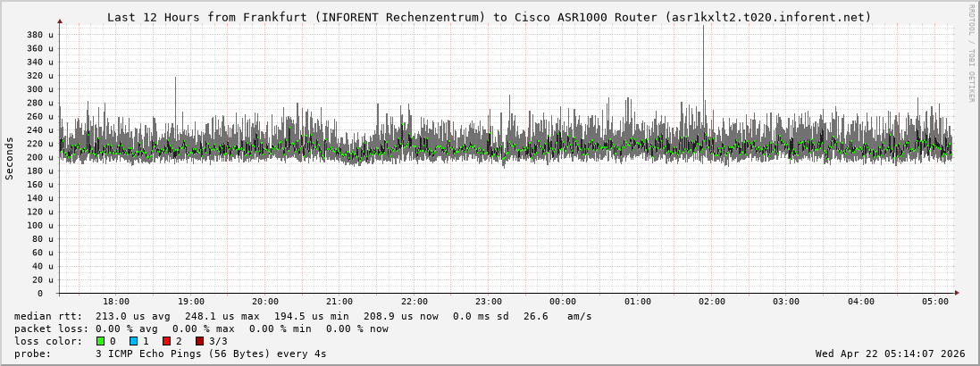Click the 18:00 time label on x-axis
This screenshot has height=366, width=980.
[116, 302]
